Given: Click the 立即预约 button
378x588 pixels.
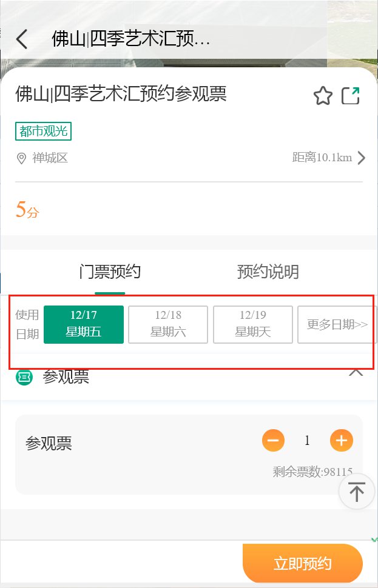Looking at the screenshot, I should pos(303,563).
